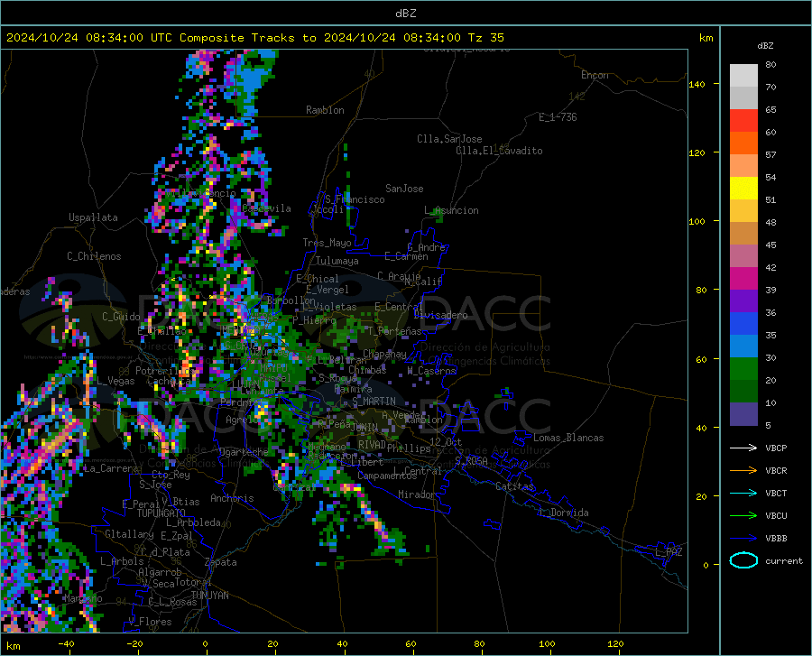The image size is (812, 656).
Task: Select the yellow 51-54 dBZ legend band
Action: pos(743,189)
